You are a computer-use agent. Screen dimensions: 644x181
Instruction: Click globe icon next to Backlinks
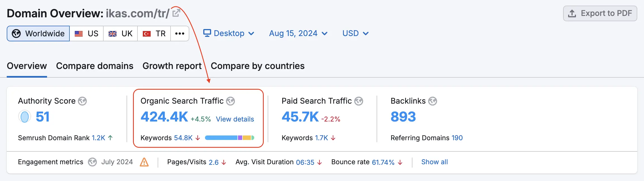pos(433,101)
